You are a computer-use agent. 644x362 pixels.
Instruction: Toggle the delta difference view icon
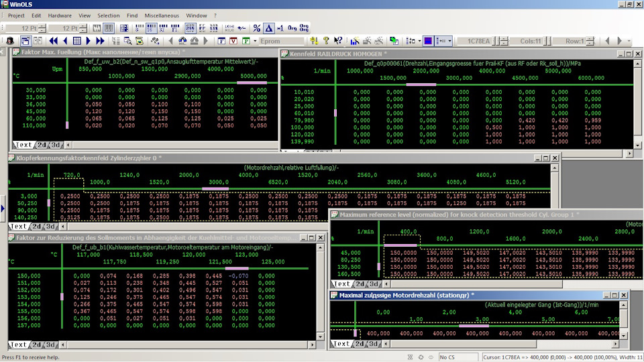pos(268,28)
